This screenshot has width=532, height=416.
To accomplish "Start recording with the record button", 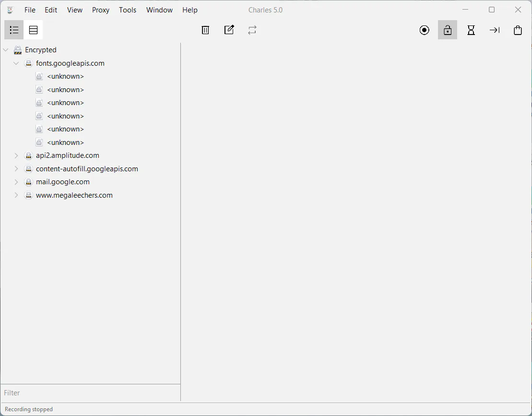I will point(424,30).
